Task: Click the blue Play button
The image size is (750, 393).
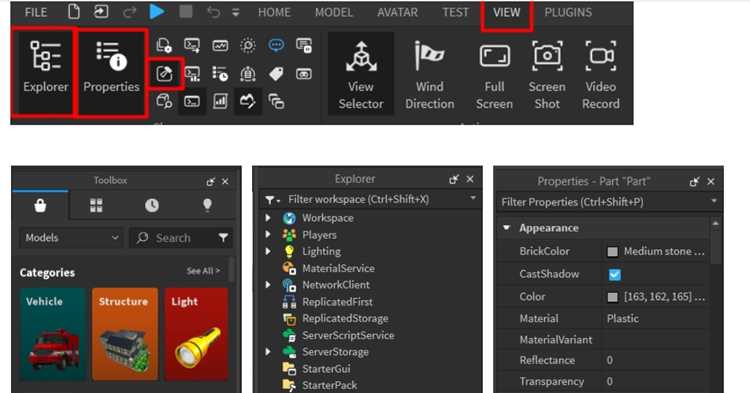Action: (156, 11)
